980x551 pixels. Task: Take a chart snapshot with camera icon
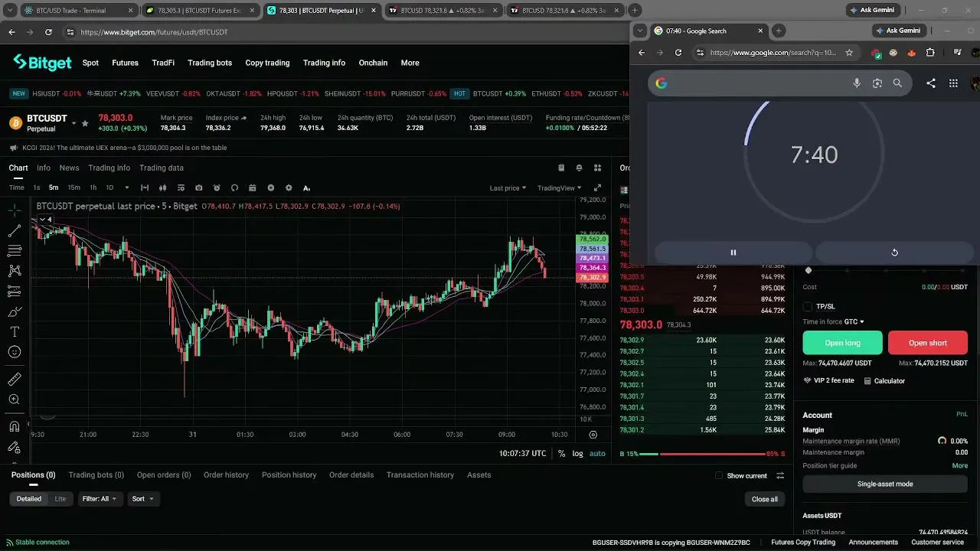[x=198, y=187]
